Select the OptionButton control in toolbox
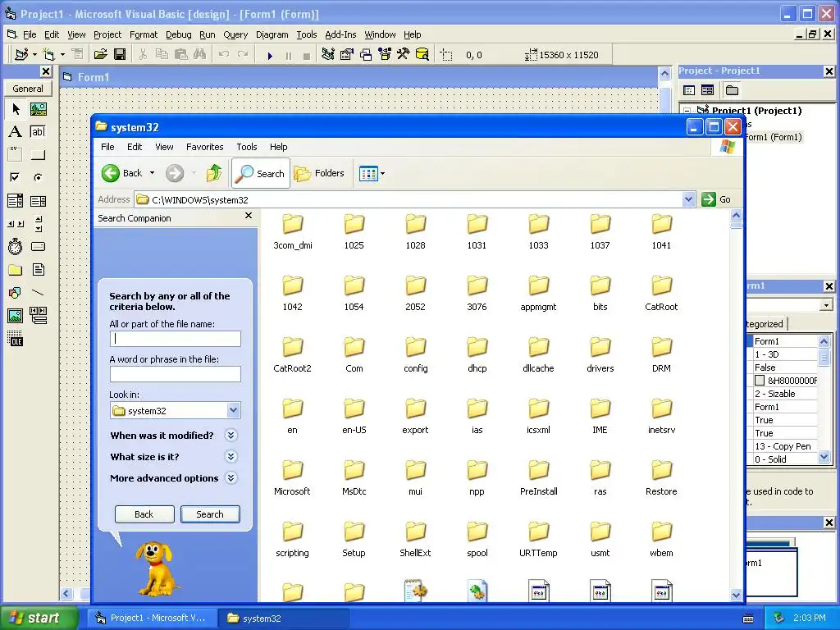The height and width of the screenshot is (630, 840). click(x=38, y=177)
